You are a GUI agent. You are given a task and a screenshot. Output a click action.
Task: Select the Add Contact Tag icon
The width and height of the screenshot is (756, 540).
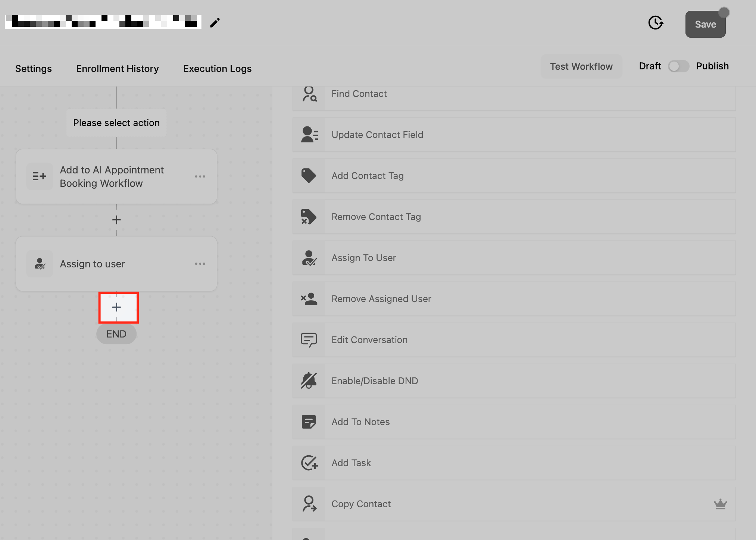[x=309, y=176]
